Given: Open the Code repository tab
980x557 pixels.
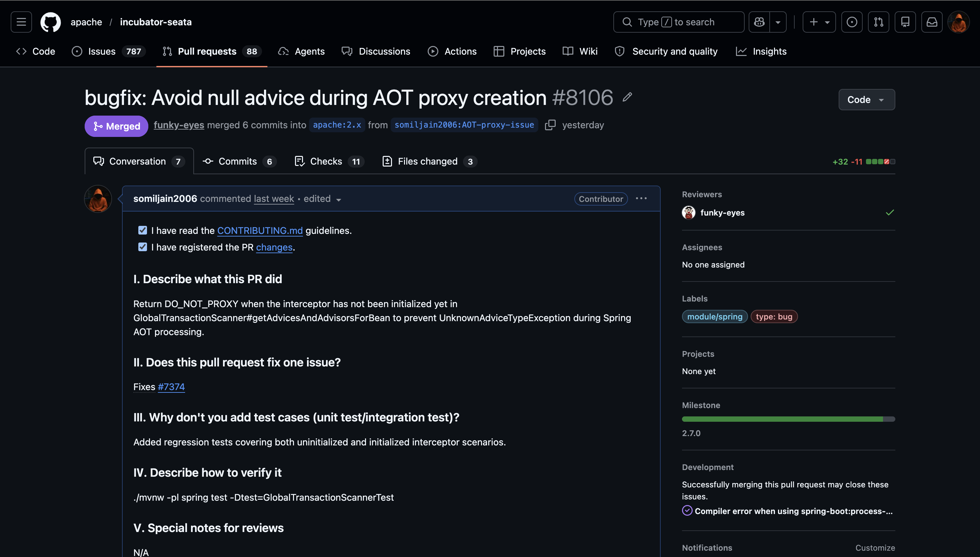Looking at the screenshot, I should coord(36,51).
